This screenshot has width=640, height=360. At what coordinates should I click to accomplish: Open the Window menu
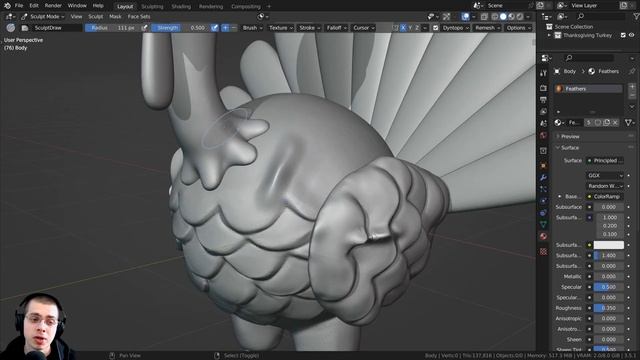tap(77, 6)
